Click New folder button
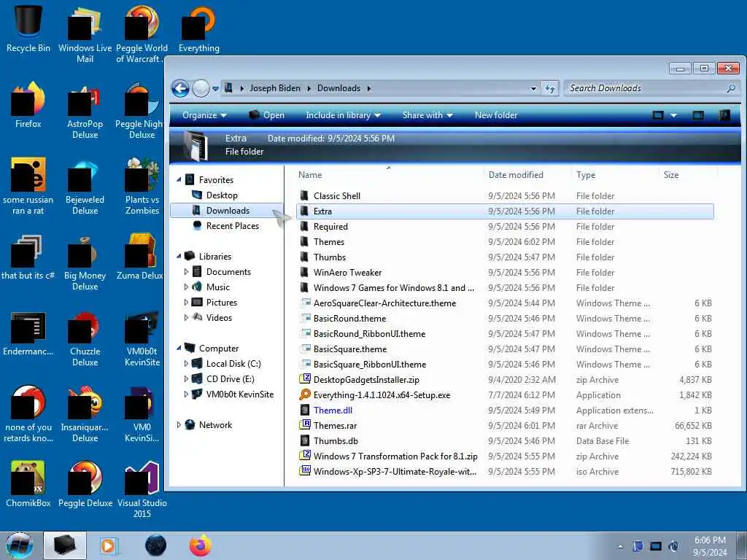The width and height of the screenshot is (747, 560). click(496, 115)
